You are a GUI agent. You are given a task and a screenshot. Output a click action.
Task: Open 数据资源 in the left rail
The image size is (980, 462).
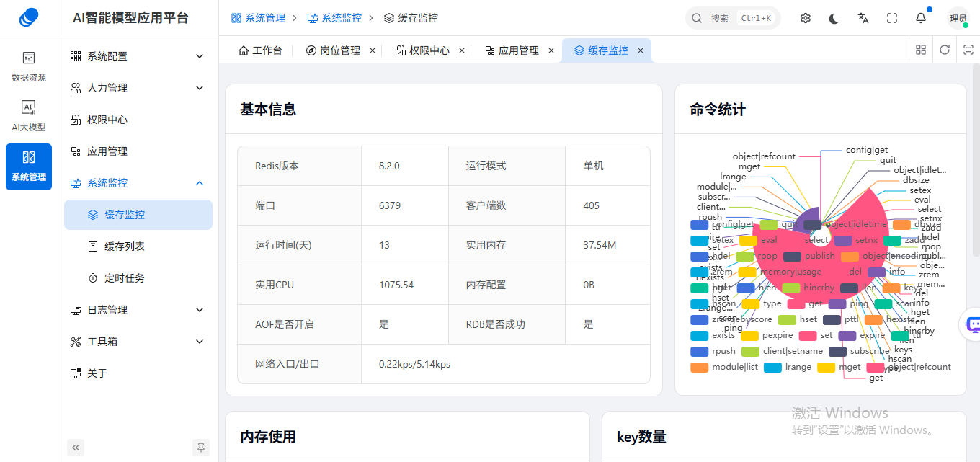coord(29,66)
